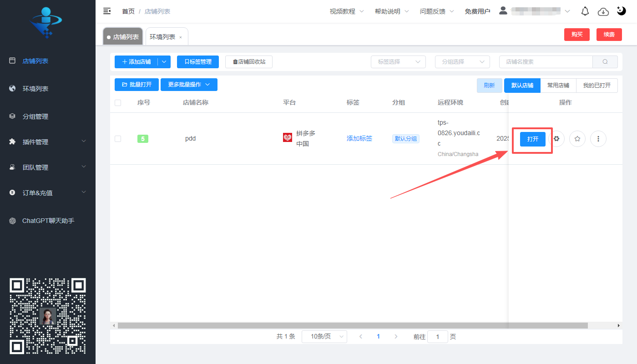
Task: Open the 标签选择 dropdown
Action: click(398, 61)
